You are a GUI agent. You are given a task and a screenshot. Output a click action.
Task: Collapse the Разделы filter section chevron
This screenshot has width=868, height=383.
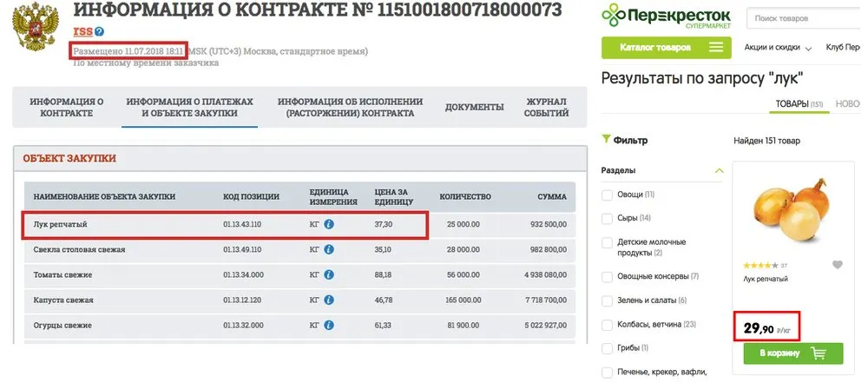(719, 171)
